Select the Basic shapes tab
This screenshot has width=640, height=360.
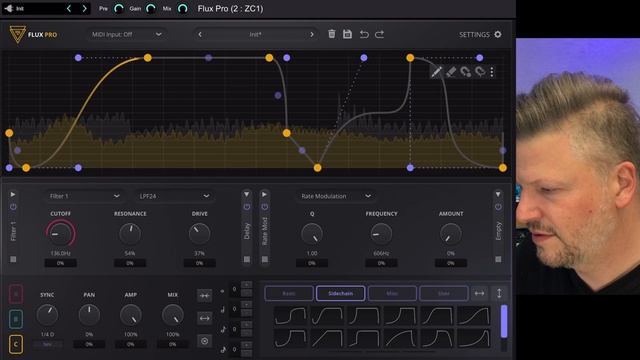[289, 293]
